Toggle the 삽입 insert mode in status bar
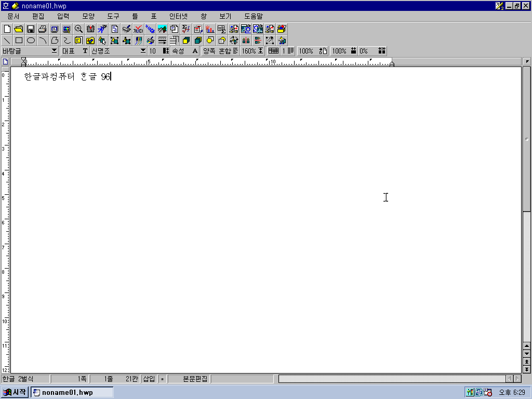This screenshot has height=399, width=532. click(x=149, y=379)
